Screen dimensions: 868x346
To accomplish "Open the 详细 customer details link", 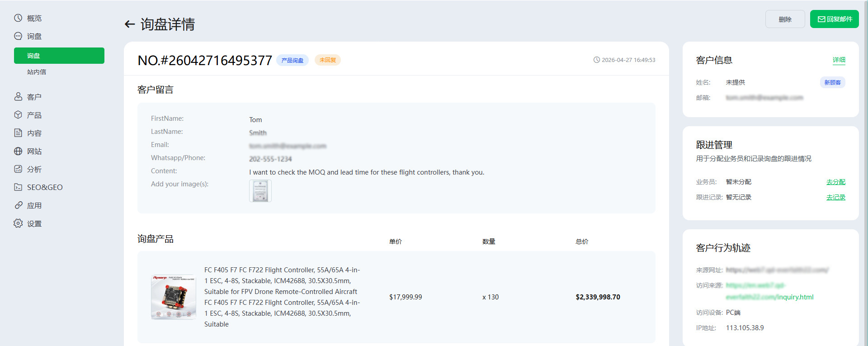I will [839, 60].
